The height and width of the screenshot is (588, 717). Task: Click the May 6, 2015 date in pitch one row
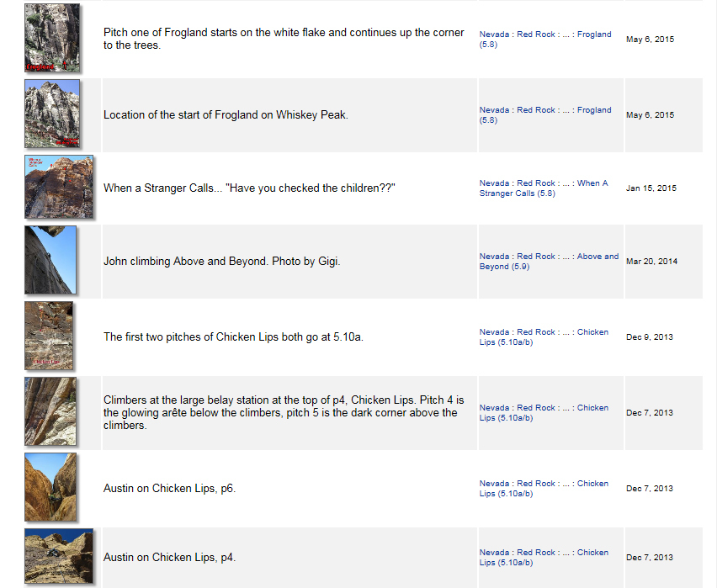[650, 40]
